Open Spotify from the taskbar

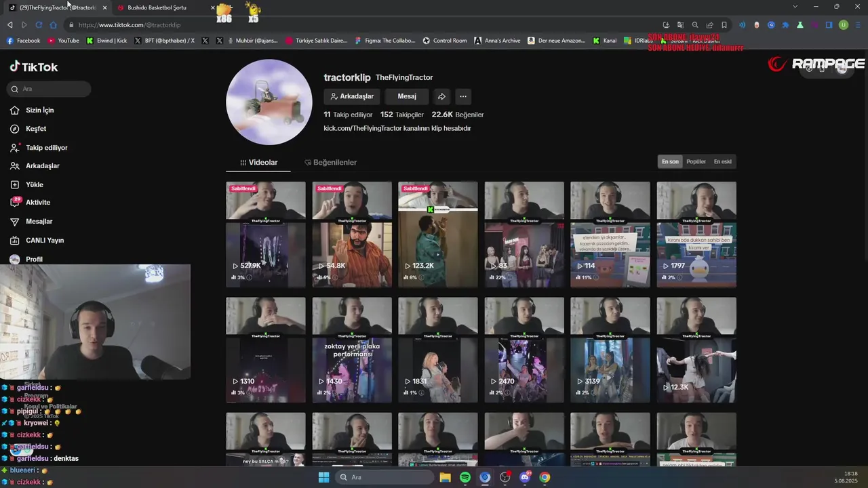pos(465,477)
